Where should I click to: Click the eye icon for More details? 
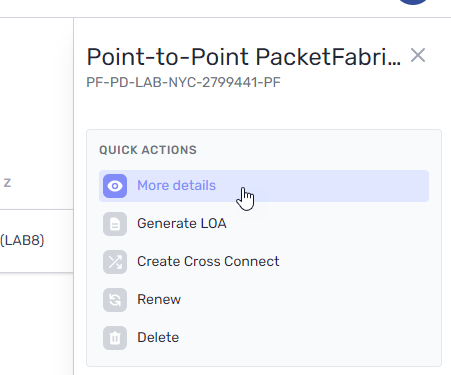pyautogui.click(x=115, y=186)
